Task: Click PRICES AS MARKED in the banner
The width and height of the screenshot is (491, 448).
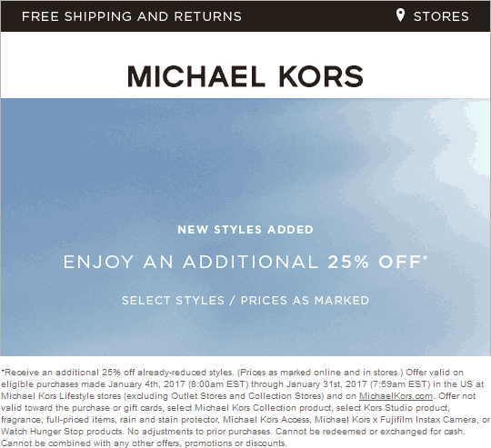Action: click(305, 301)
